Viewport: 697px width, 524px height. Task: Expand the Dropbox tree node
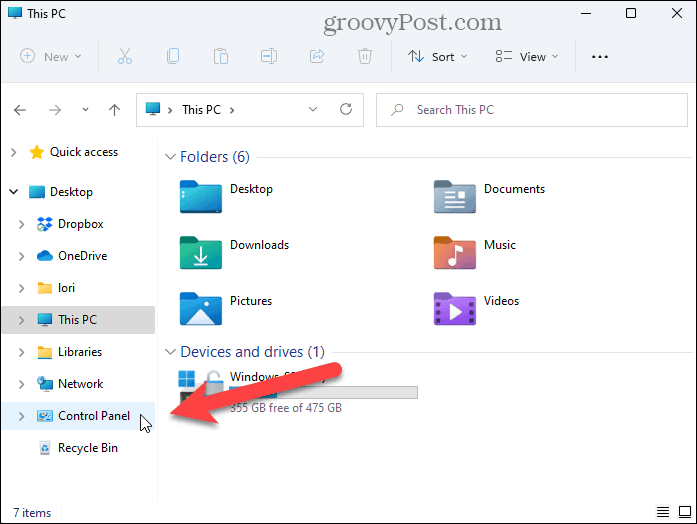pyautogui.click(x=21, y=224)
